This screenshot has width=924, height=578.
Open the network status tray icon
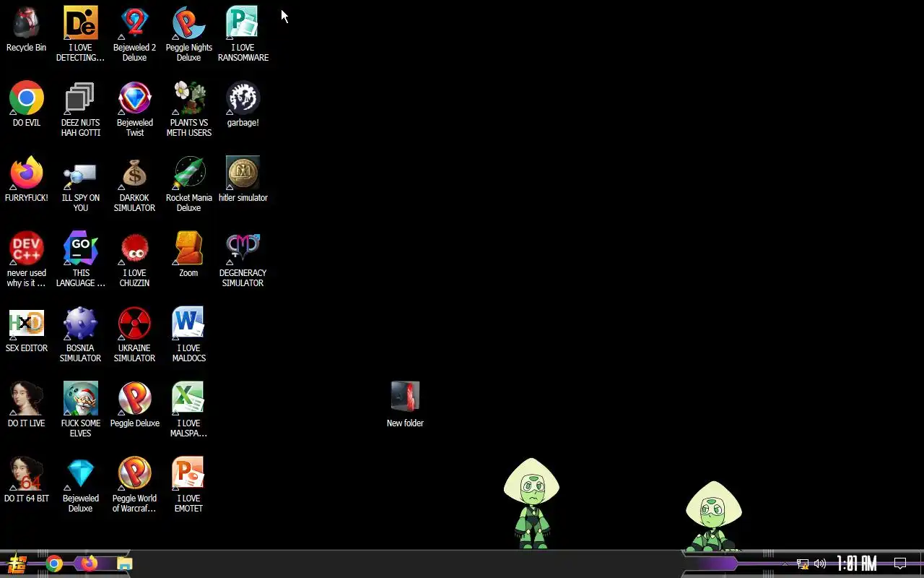click(x=803, y=564)
